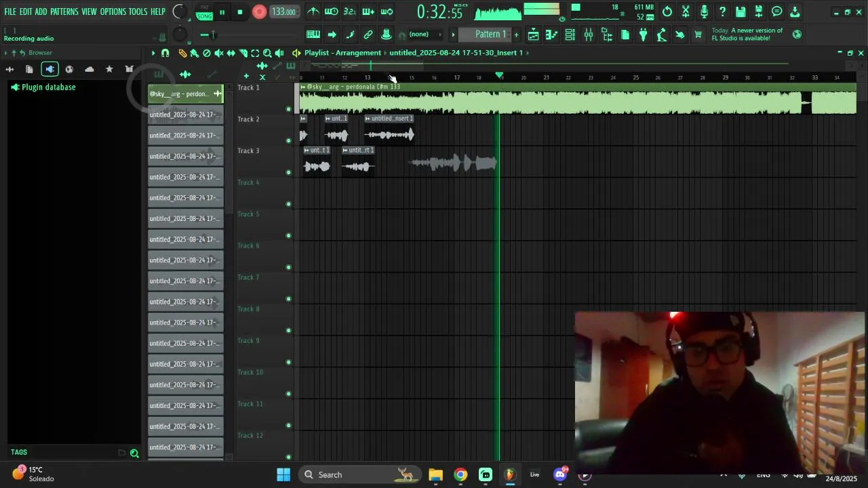Select the Zoom magnifier tool
This screenshot has width=868, height=488.
click(x=267, y=53)
